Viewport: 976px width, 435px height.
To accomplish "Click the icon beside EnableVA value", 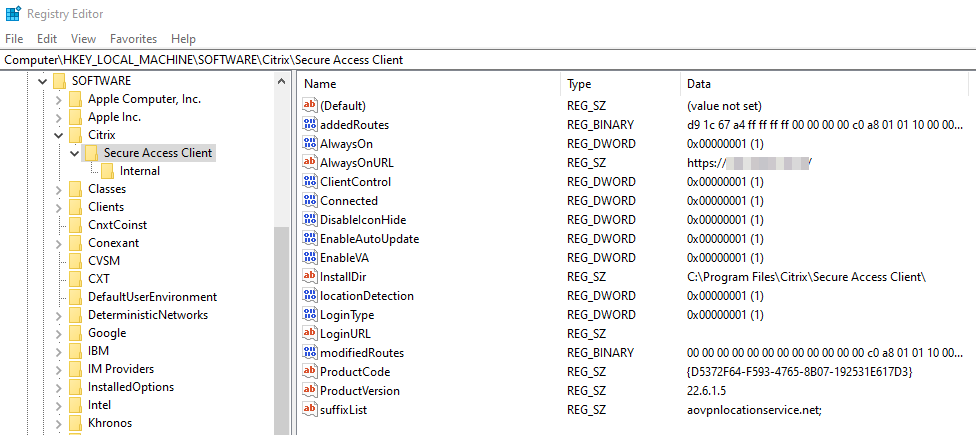I will (309, 258).
